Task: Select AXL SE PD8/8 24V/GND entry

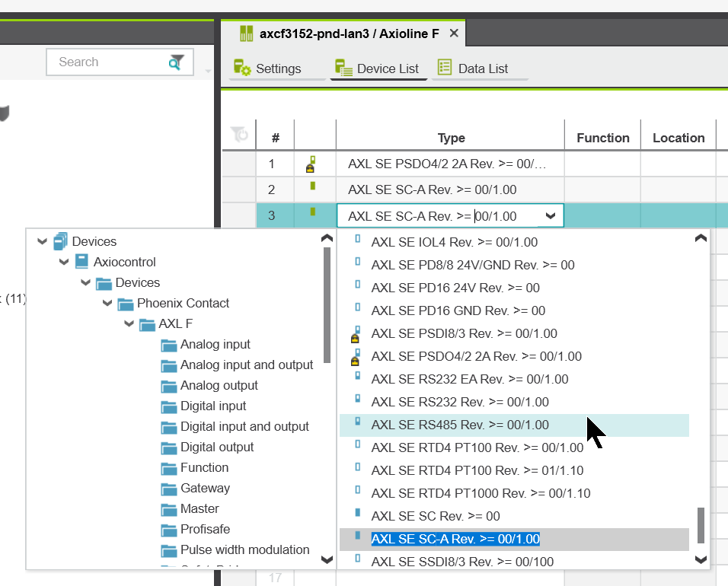Action: click(x=514, y=265)
